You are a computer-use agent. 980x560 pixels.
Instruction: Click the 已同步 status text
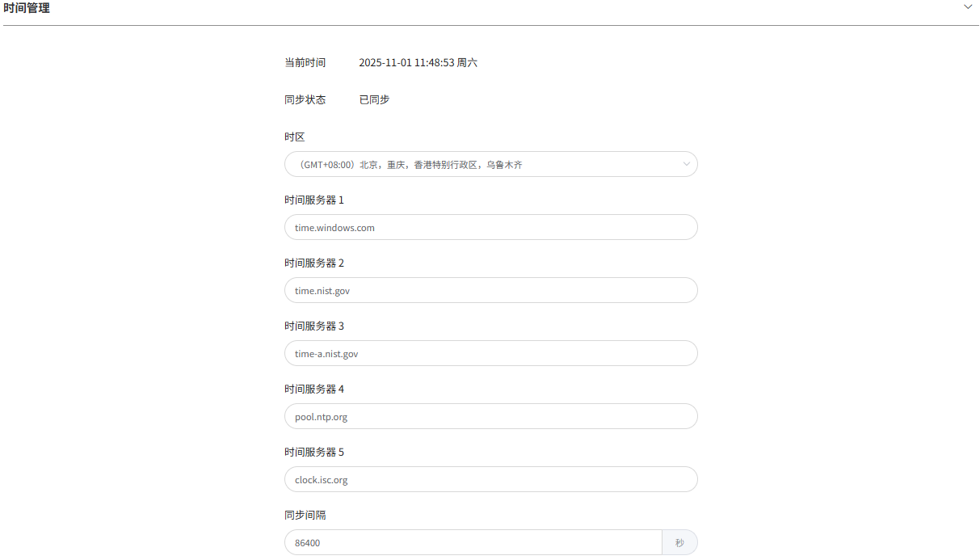coord(374,99)
